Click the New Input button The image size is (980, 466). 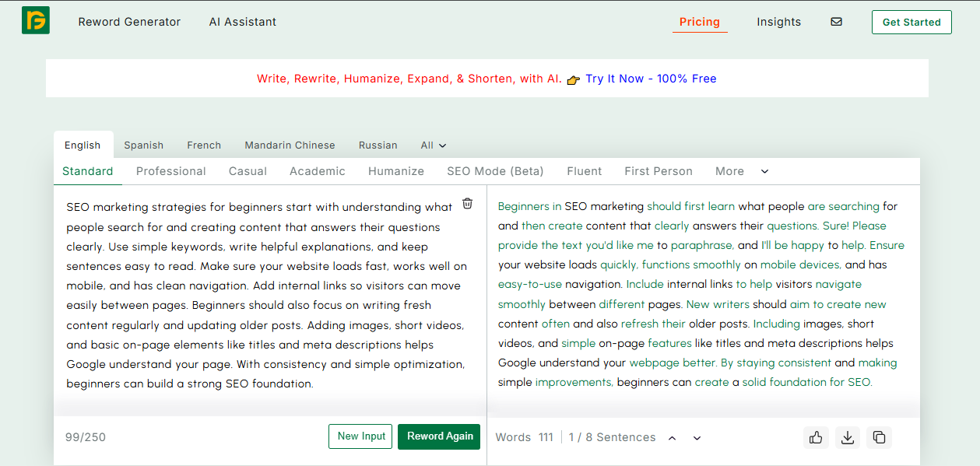click(361, 436)
